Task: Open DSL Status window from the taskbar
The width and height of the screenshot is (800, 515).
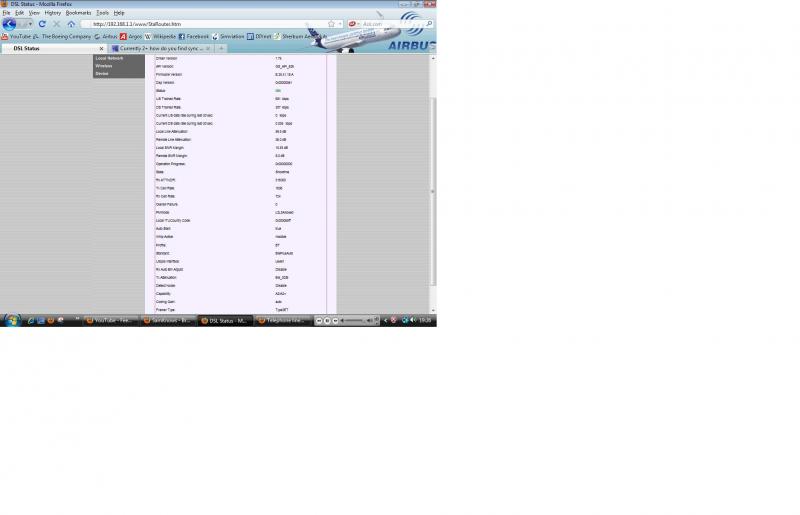Action: pos(224,320)
